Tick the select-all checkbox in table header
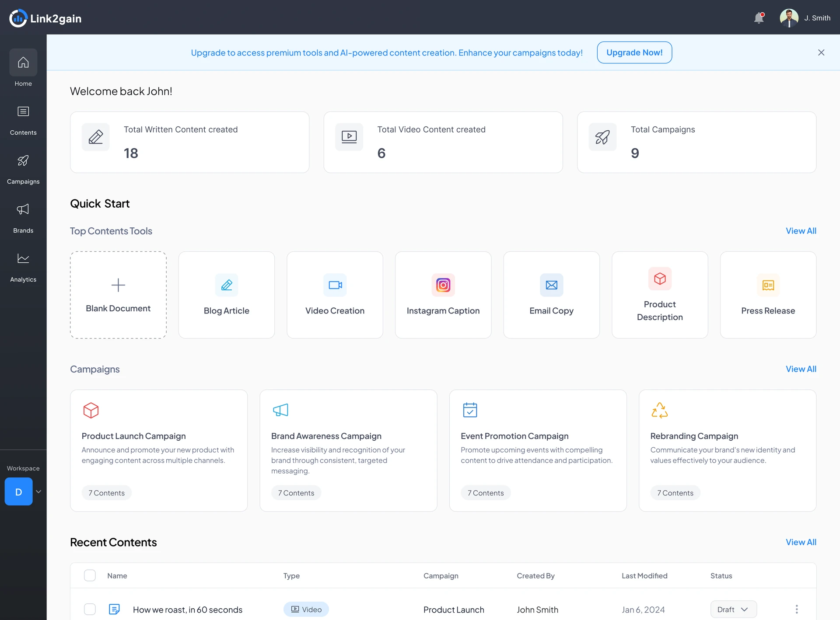This screenshot has height=620, width=840. [90, 575]
